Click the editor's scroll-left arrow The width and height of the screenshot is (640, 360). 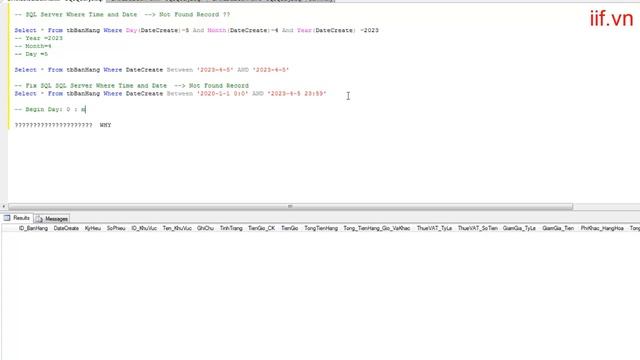4,207
